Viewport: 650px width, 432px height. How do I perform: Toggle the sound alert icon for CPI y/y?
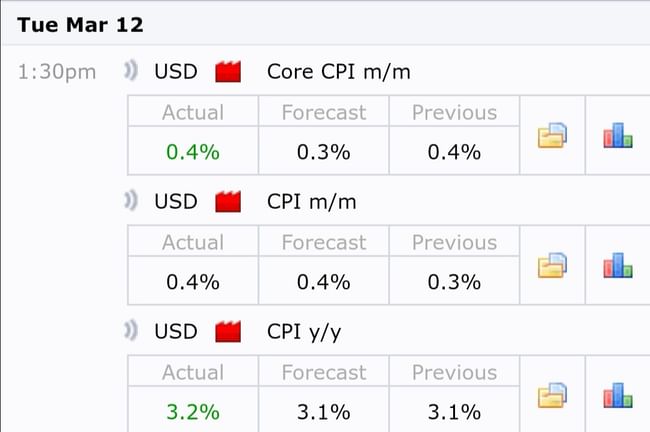(132, 331)
